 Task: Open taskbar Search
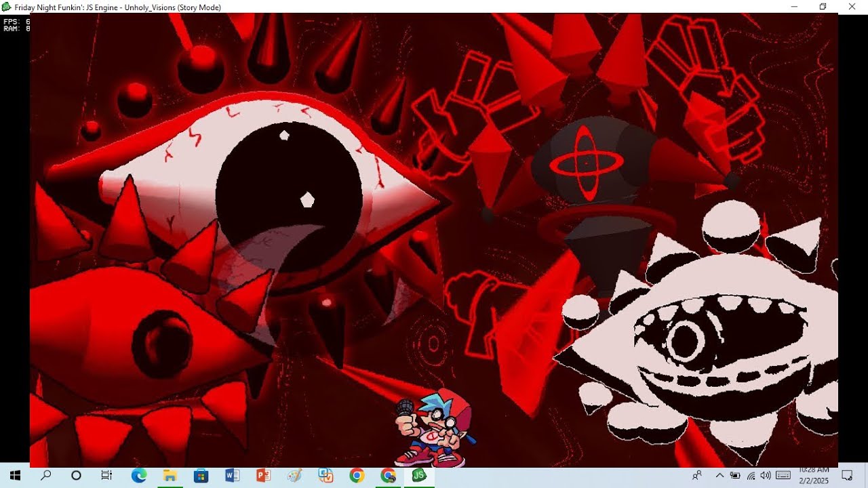[x=46, y=476]
